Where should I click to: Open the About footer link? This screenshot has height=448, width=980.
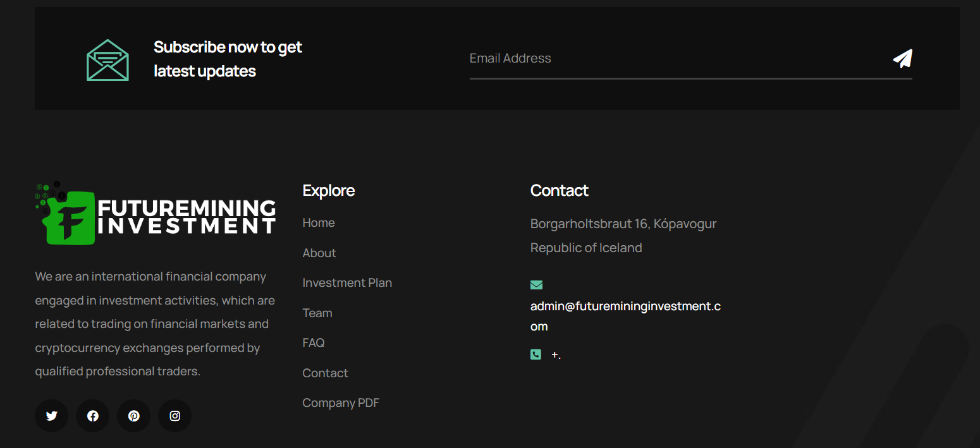(x=319, y=253)
